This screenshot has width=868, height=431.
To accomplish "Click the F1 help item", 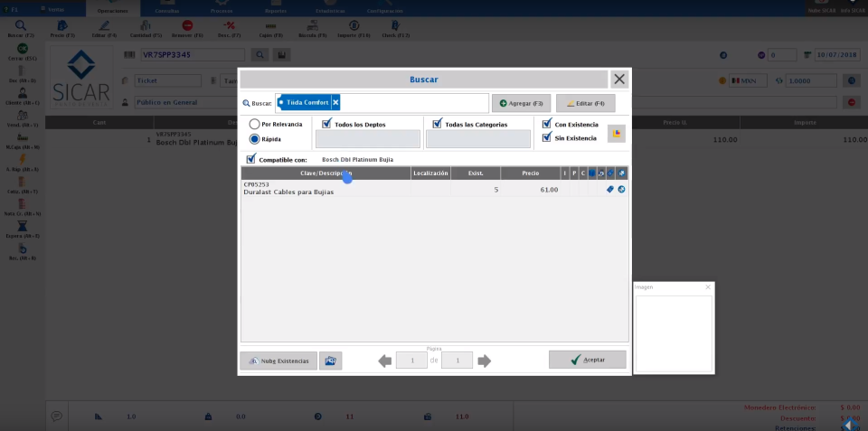I will (12, 9).
